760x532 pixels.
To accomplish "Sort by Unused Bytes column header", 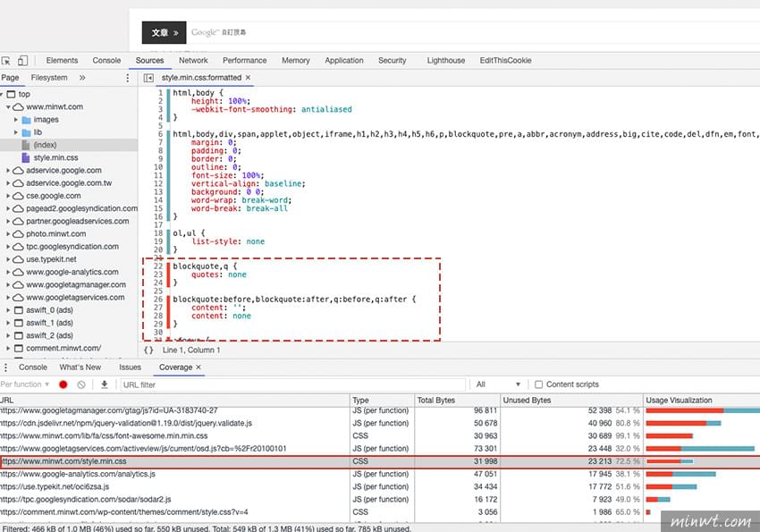I will pyautogui.click(x=571, y=401).
